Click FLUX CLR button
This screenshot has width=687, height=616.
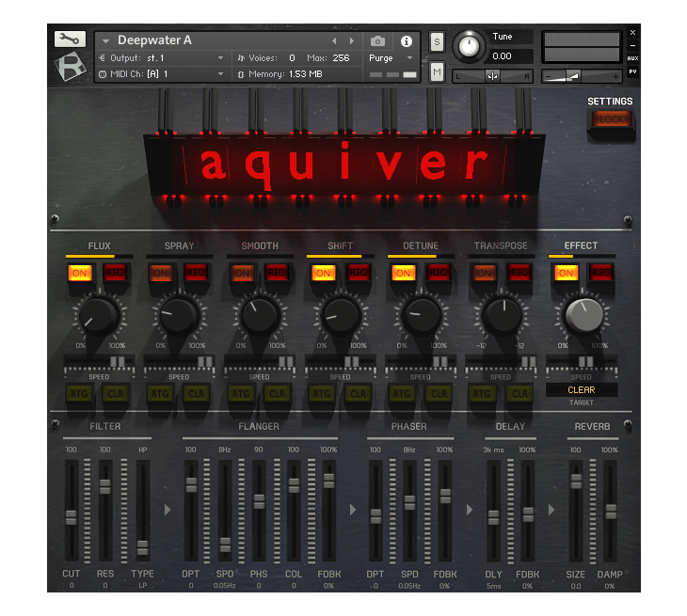tap(115, 394)
